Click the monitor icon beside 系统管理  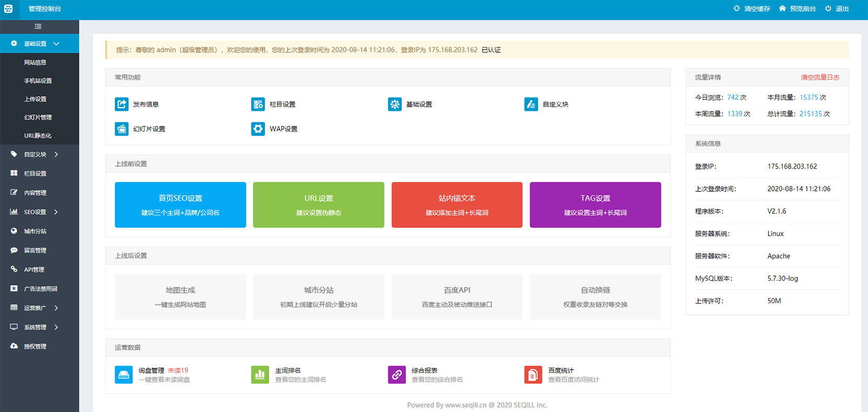tap(14, 327)
